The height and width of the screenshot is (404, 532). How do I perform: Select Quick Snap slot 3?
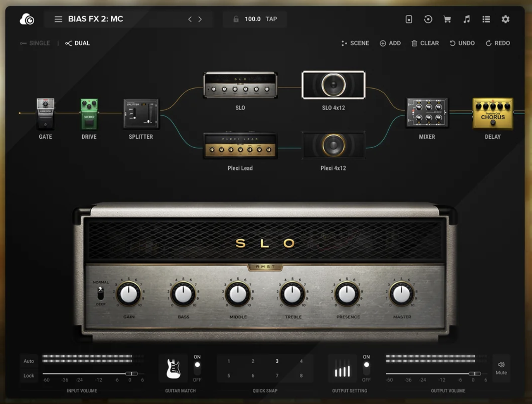277,361
